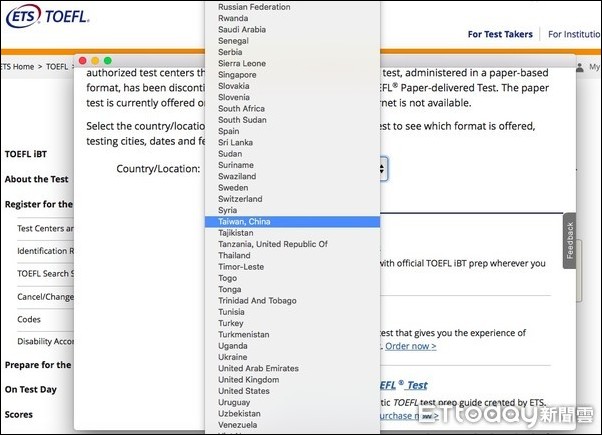Select Senegal from the country list
The width and height of the screenshot is (602, 435).
pos(233,41)
